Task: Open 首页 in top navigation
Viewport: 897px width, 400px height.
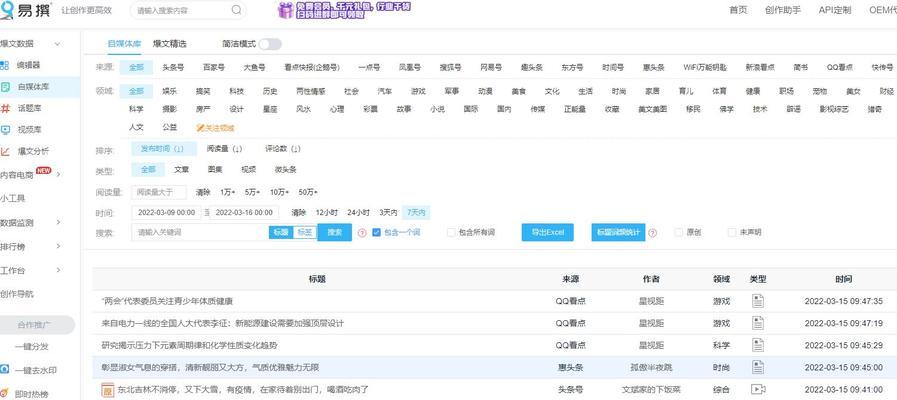Action: [738, 10]
